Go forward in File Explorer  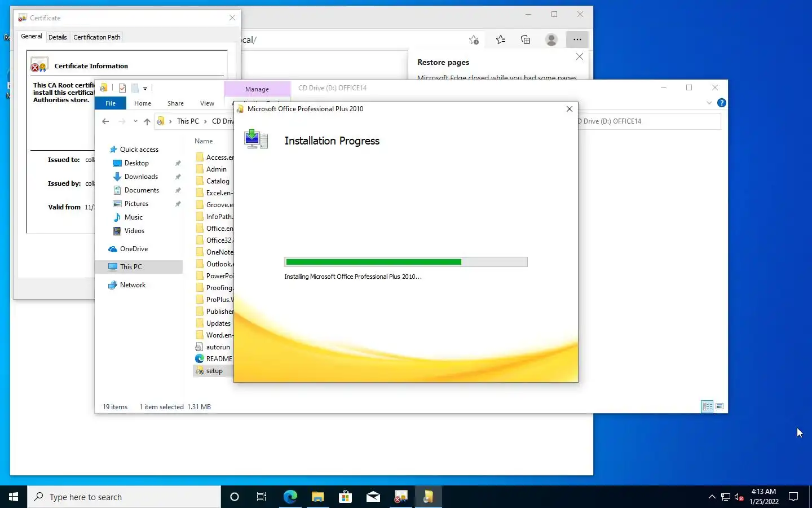[122, 121]
